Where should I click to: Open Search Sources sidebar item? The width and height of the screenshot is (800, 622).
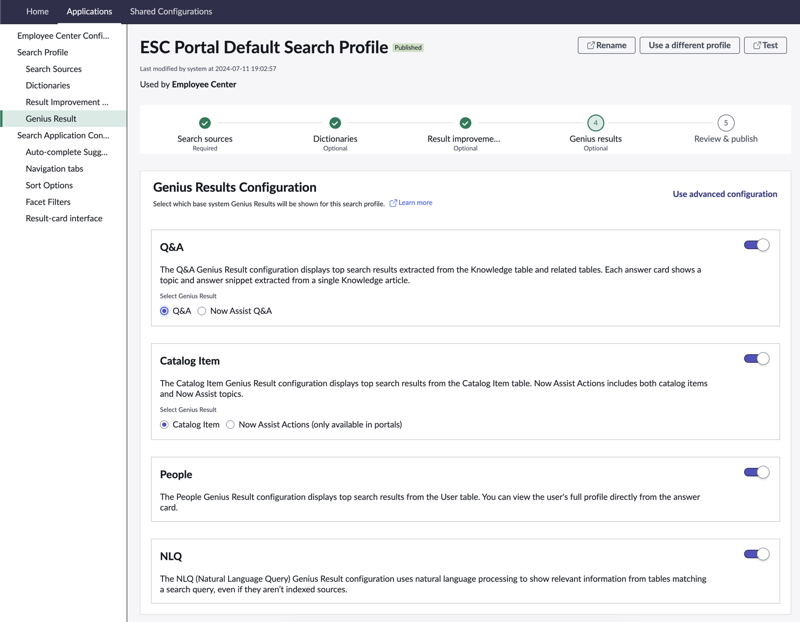(54, 69)
